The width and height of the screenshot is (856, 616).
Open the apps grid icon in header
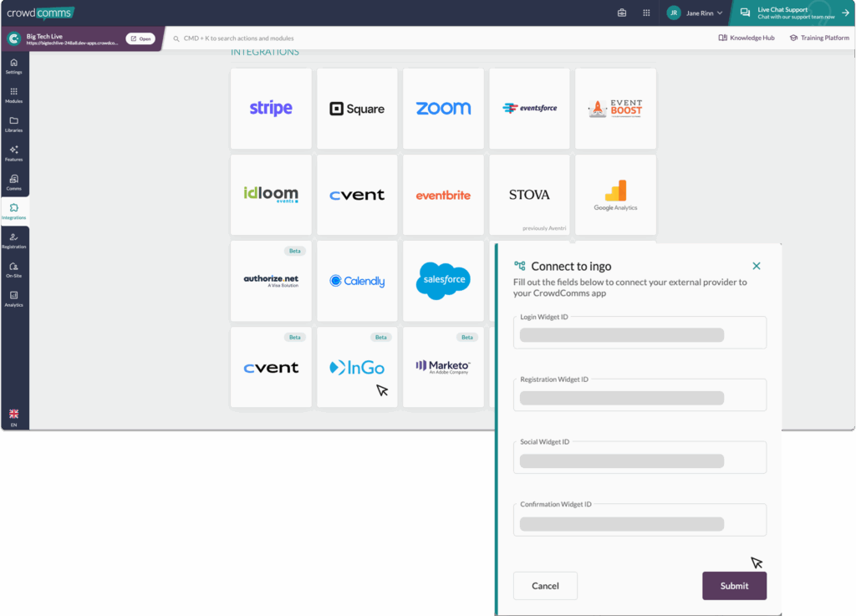click(x=646, y=13)
